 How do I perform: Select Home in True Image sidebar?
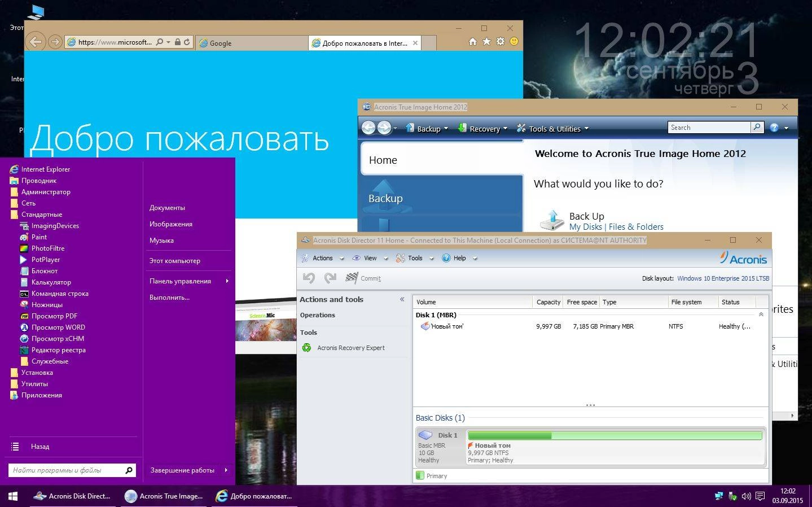[442, 160]
